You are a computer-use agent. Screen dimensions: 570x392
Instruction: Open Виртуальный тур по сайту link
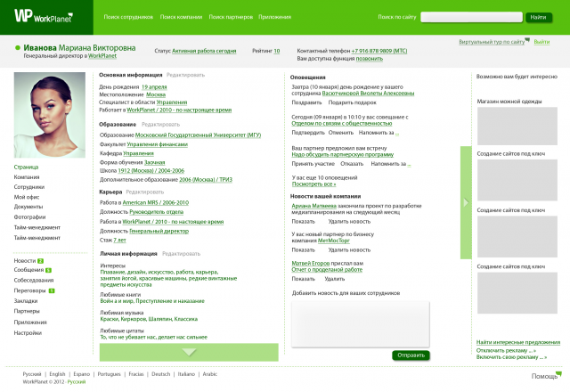click(492, 42)
